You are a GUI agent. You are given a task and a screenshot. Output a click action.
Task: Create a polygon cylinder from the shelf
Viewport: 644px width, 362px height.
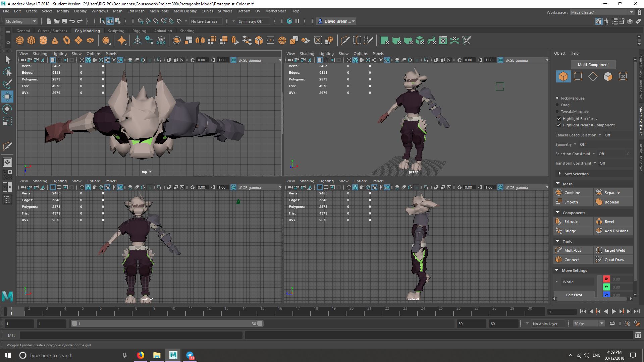pos(43,41)
